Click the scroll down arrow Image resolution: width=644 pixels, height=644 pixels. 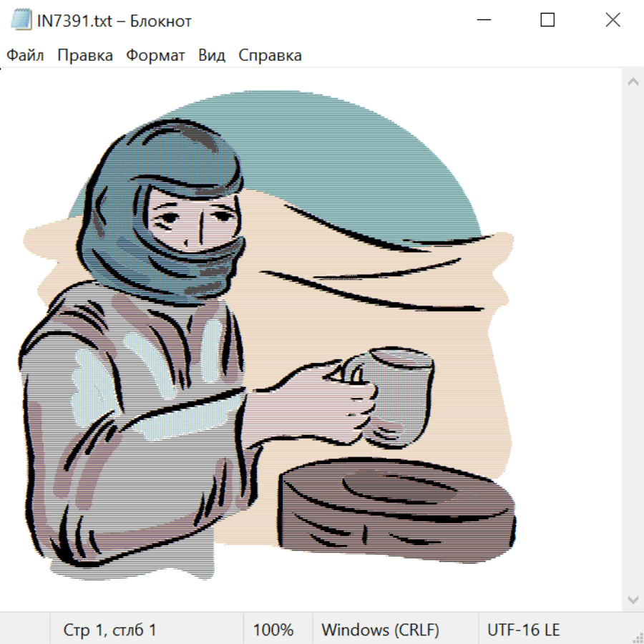pyautogui.click(x=633, y=599)
